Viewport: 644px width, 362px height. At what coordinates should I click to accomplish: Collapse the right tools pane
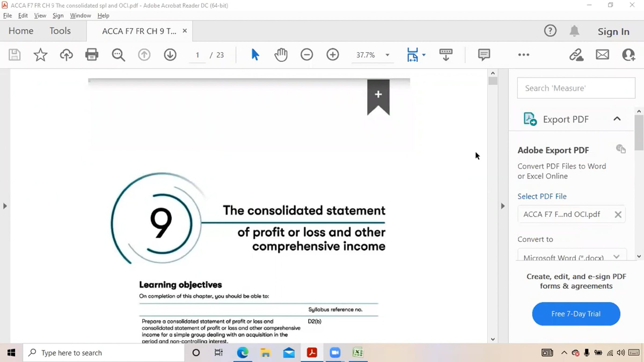(503, 206)
